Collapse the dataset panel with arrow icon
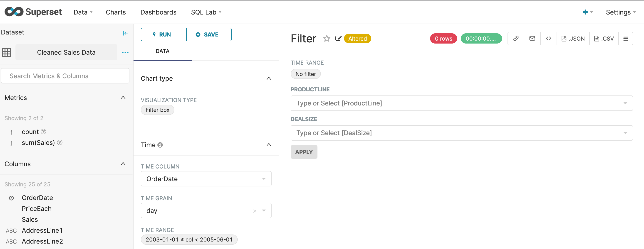The width and height of the screenshot is (644, 249). pyautogui.click(x=125, y=33)
